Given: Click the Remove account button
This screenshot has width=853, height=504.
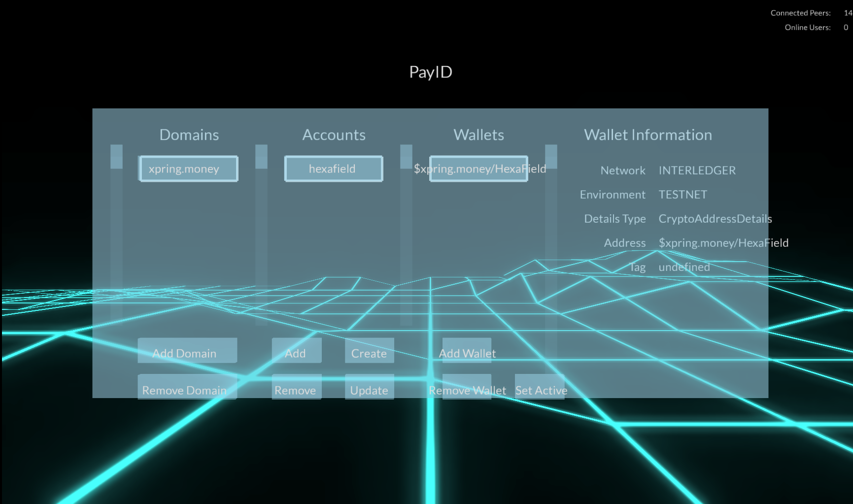Looking at the screenshot, I should click(x=297, y=387).
